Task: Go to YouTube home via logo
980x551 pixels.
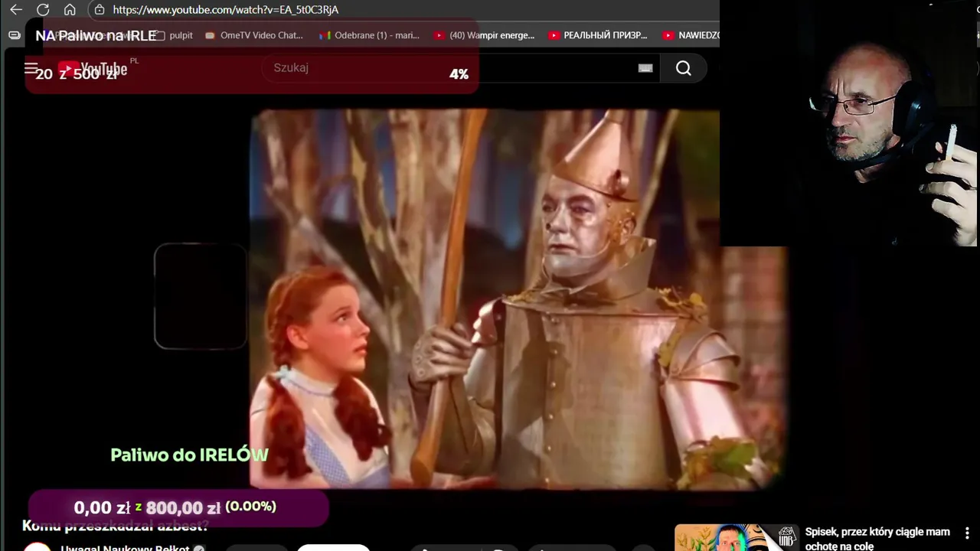Action: click(93, 69)
